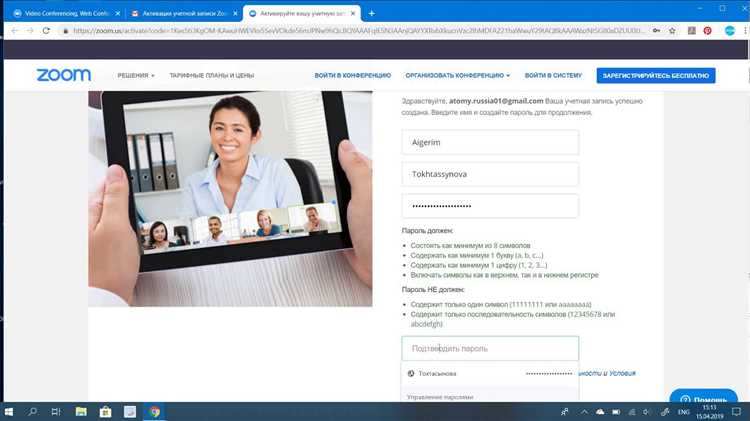Open Microsoft Store from the taskbar
This screenshot has height=421, width=750.
[x=105, y=411]
